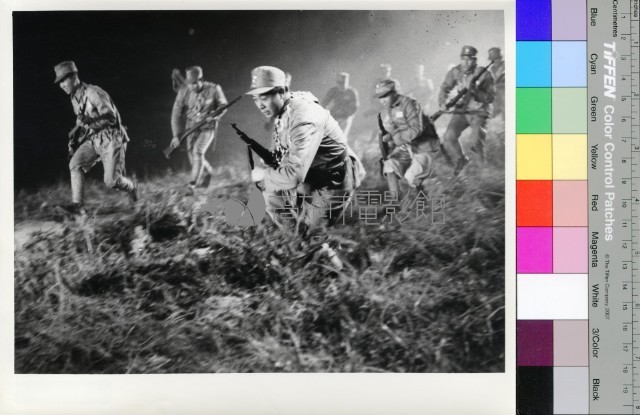This screenshot has width=640, height=415.
Task: Click the black-and-white soldiers photograph
Action: [x=260, y=192]
